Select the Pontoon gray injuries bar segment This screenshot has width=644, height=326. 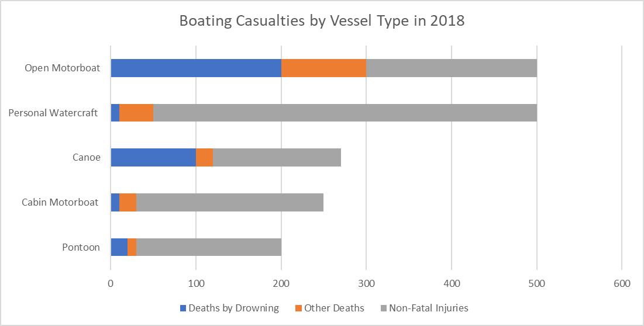point(208,247)
